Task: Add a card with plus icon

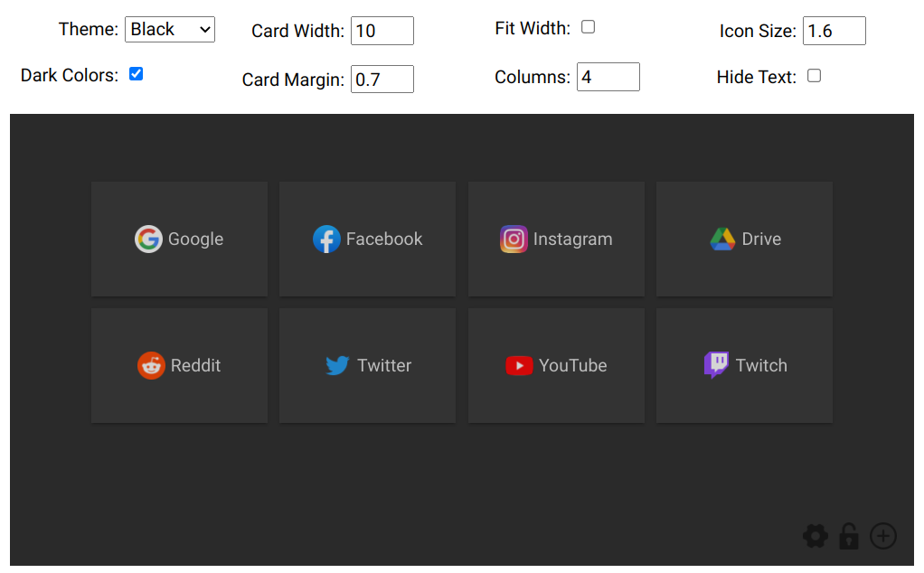Action: [883, 536]
